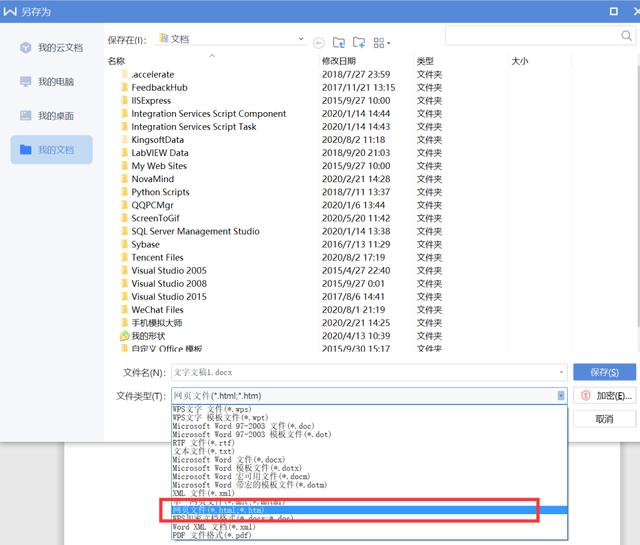640x545 pixels.
Task: Sort by 修改日期 column header
Action: coord(339,61)
